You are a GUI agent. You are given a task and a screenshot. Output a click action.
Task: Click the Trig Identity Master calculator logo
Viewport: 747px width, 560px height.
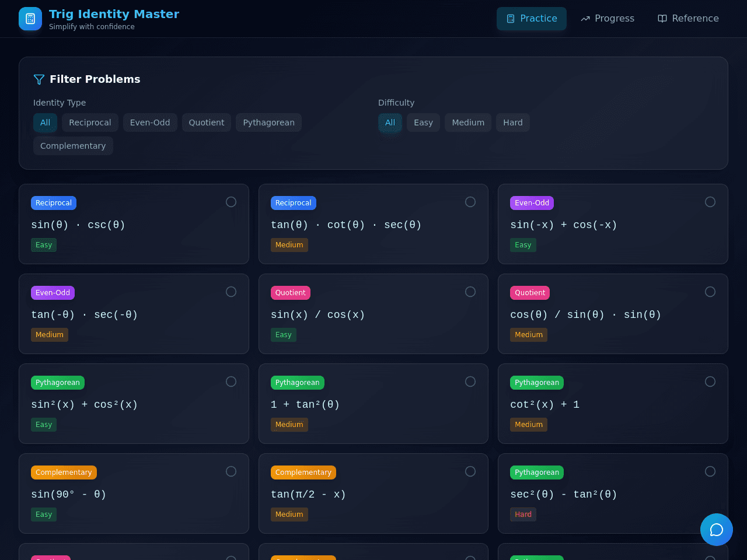click(30, 19)
